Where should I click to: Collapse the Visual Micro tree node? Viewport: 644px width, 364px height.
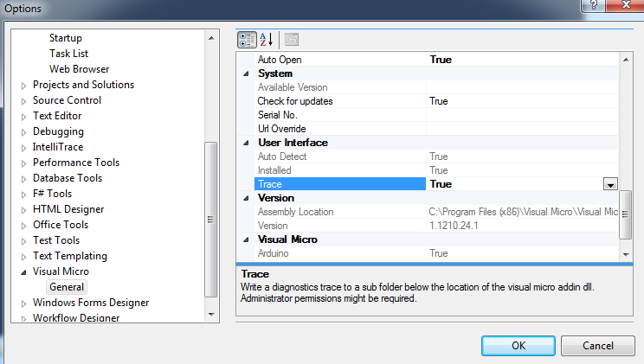point(24,272)
